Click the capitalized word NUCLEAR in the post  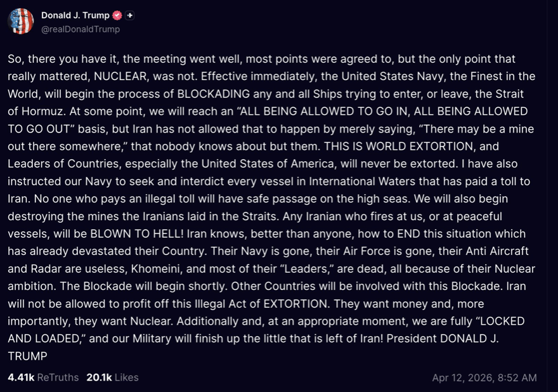[x=129, y=76]
